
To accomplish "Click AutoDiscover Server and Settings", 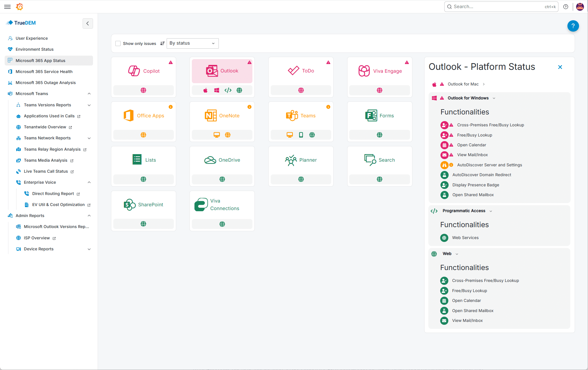I will (489, 165).
